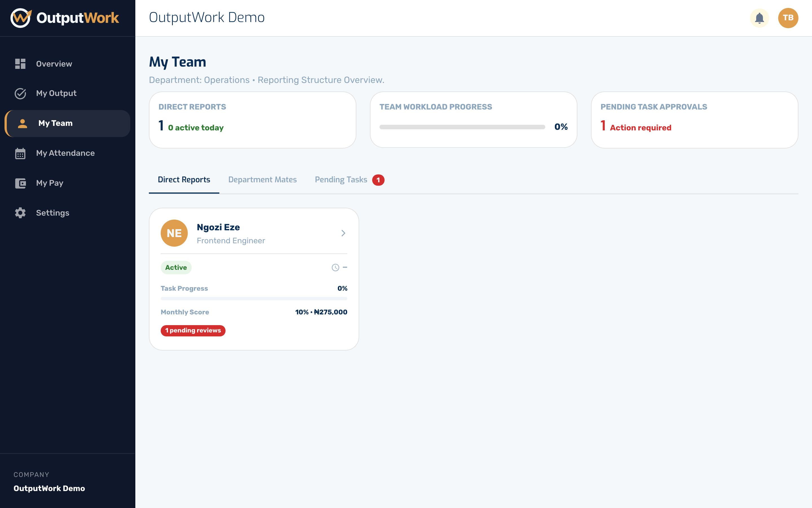
Task: Click the Overview dashboard grid icon
Action: point(20,64)
